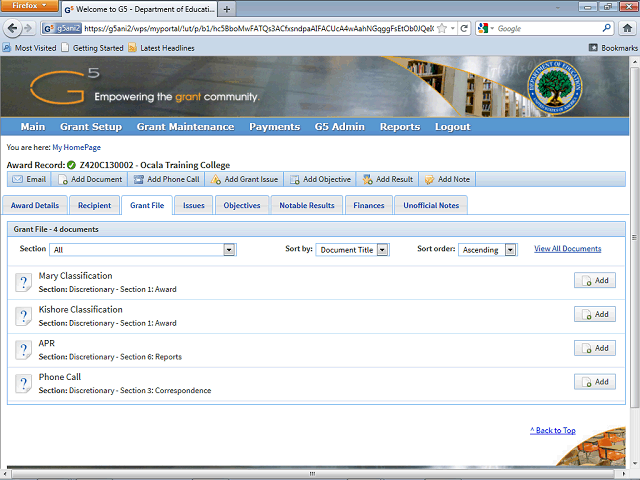This screenshot has height=480, width=640.
Task: Click the question-mark icon for Phone Call
Action: click(x=24, y=384)
